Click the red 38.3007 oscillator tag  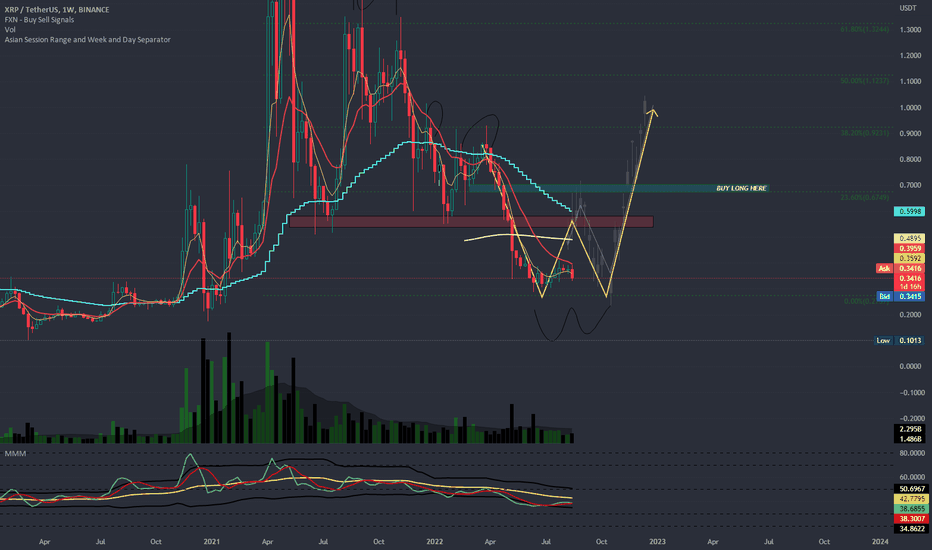point(909,518)
